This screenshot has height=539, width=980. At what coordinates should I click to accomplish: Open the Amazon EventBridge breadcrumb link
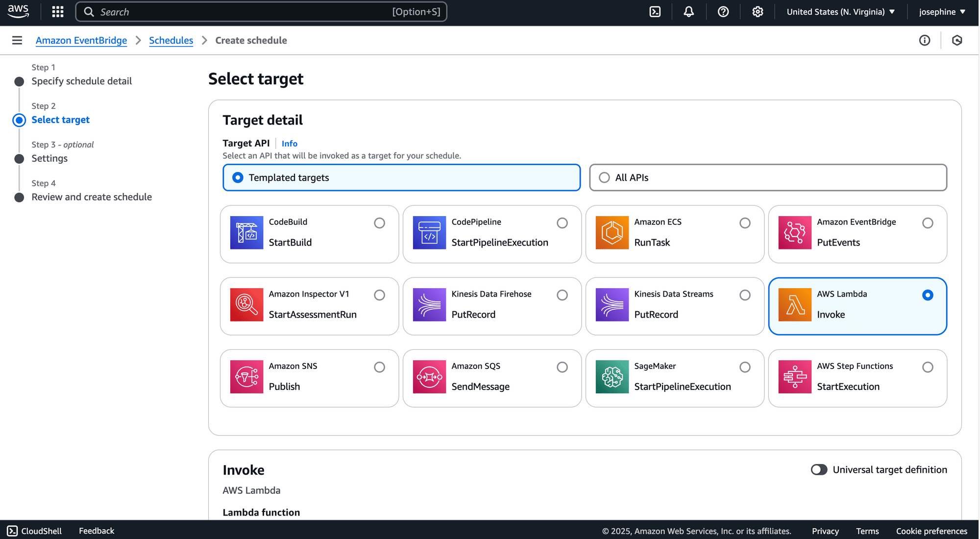point(81,40)
